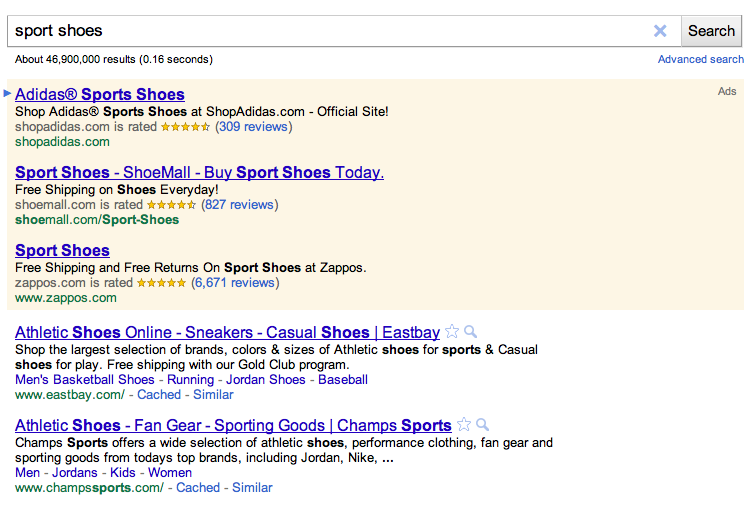
Task: Open the Zappos Sport Shoes ad title
Action: [x=62, y=250]
